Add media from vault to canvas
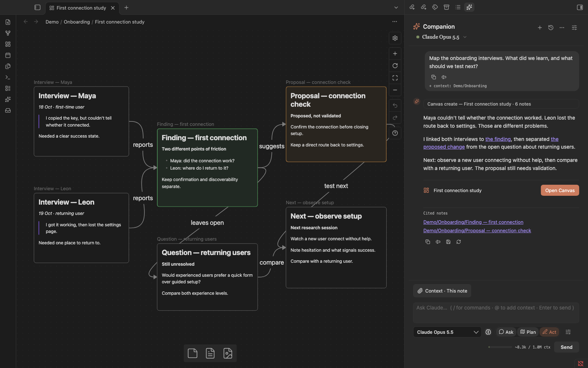The height and width of the screenshot is (368, 588). click(x=228, y=353)
